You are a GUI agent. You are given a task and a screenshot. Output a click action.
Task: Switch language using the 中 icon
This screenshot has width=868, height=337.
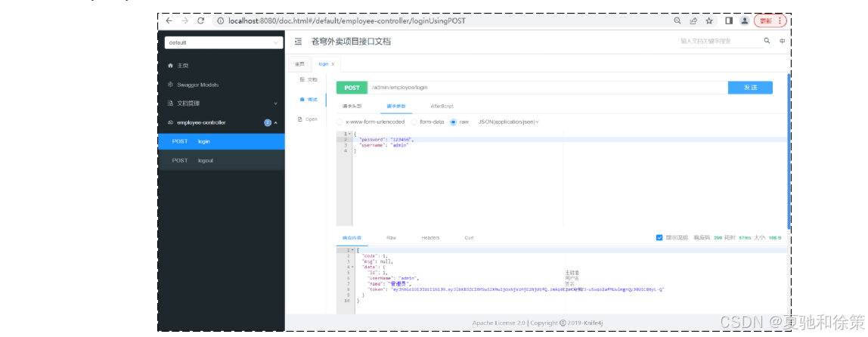click(783, 41)
